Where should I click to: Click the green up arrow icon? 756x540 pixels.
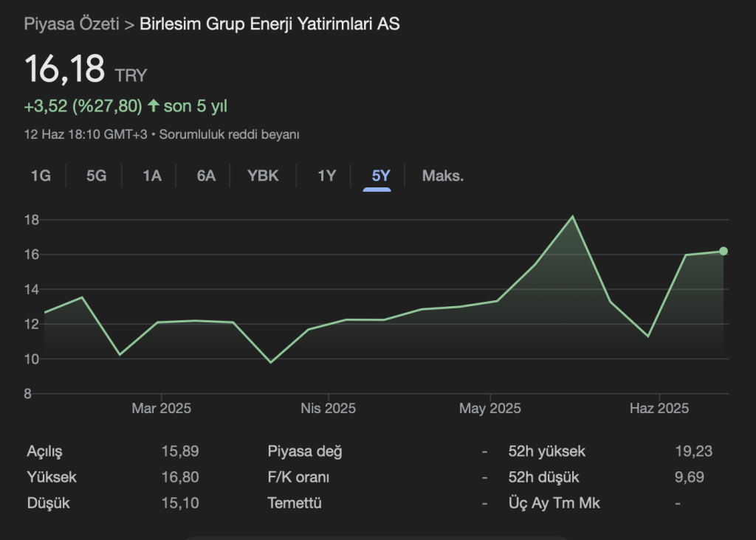[154, 105]
